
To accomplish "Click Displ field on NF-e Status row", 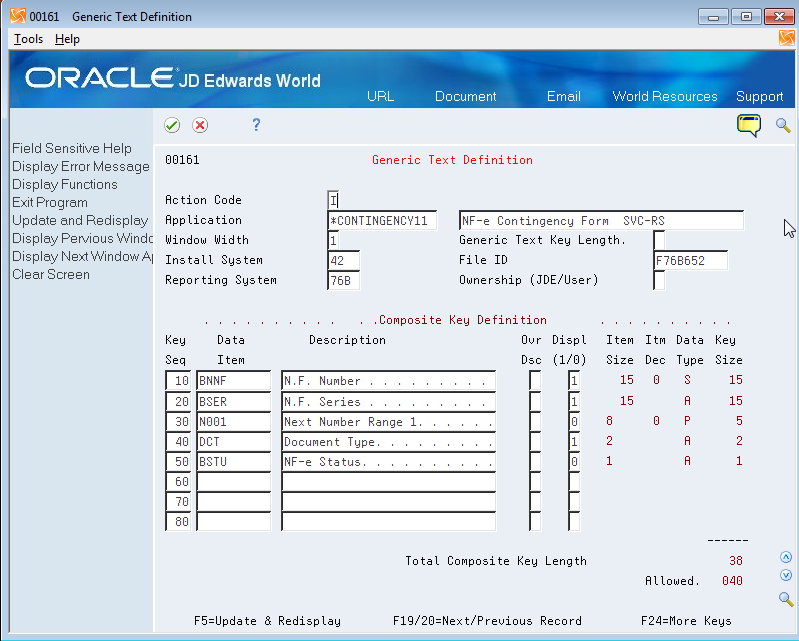I will coord(574,462).
